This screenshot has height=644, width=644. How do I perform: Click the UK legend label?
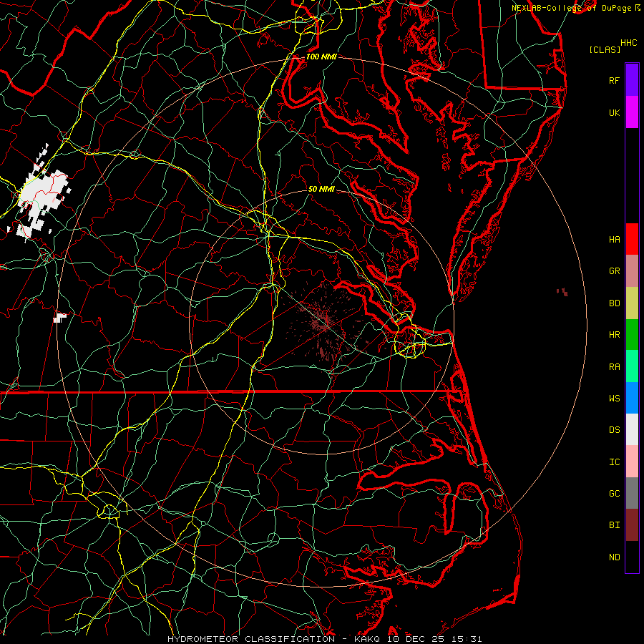[614, 112]
